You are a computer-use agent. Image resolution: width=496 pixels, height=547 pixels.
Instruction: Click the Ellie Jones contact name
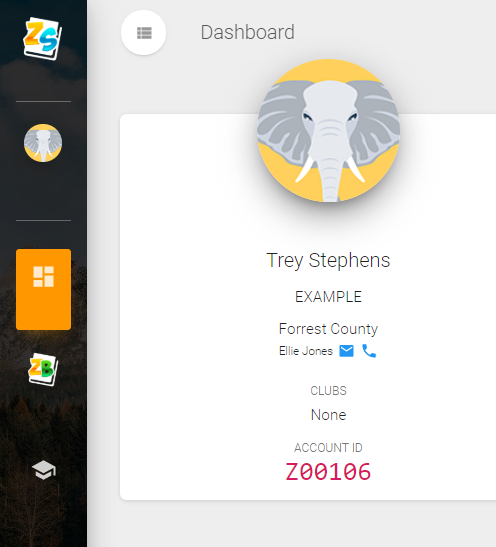coord(306,351)
